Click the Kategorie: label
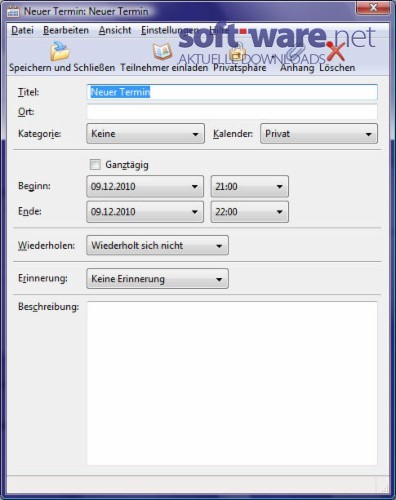The width and height of the screenshot is (396, 500). click(x=39, y=134)
